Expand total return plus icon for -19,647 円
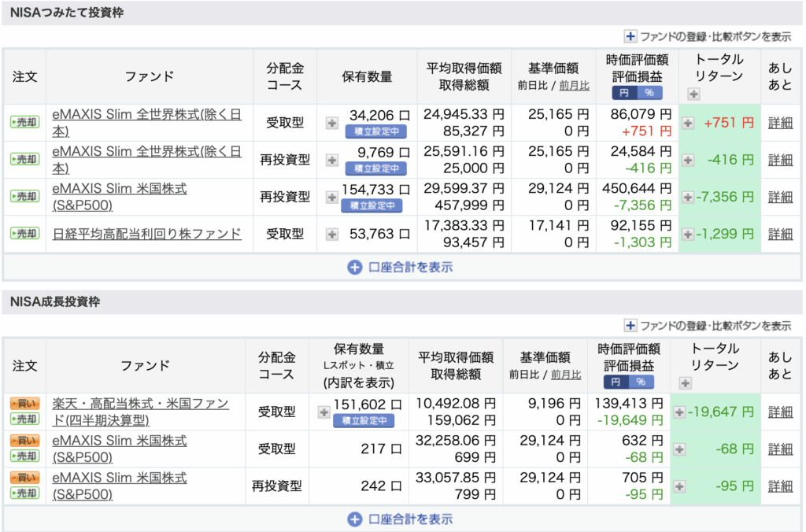806x532 pixels. [x=679, y=412]
